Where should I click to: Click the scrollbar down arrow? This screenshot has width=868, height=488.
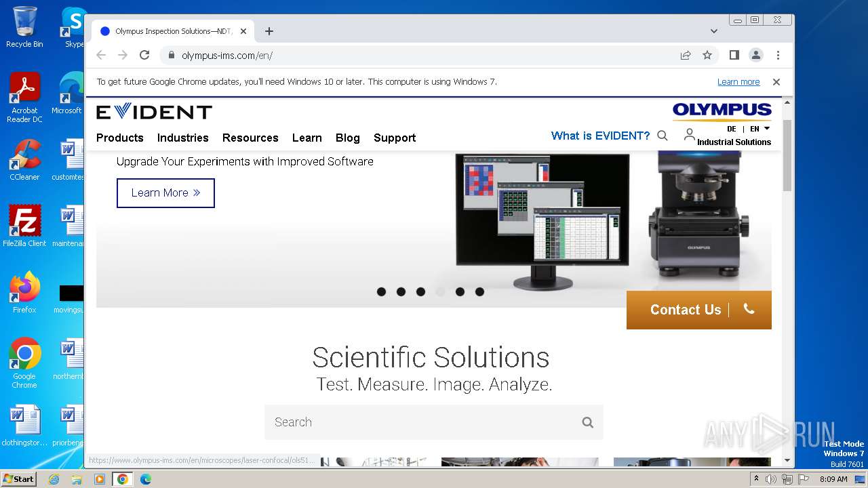787,460
